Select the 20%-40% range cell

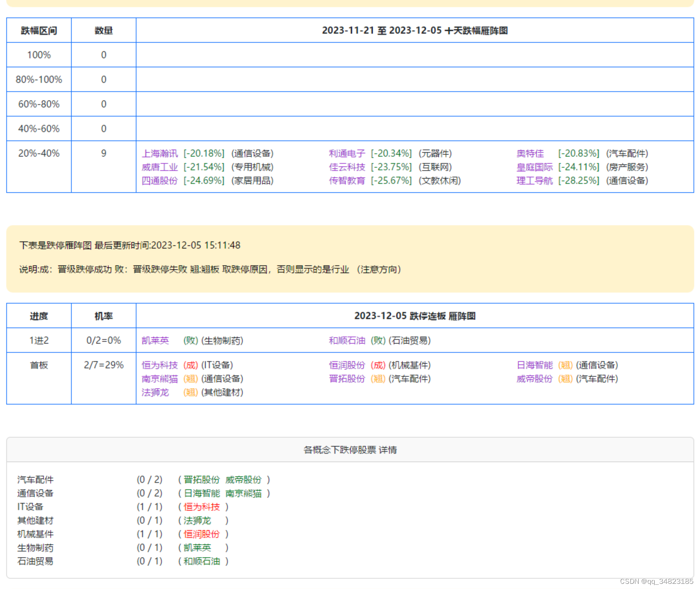pos(39,167)
